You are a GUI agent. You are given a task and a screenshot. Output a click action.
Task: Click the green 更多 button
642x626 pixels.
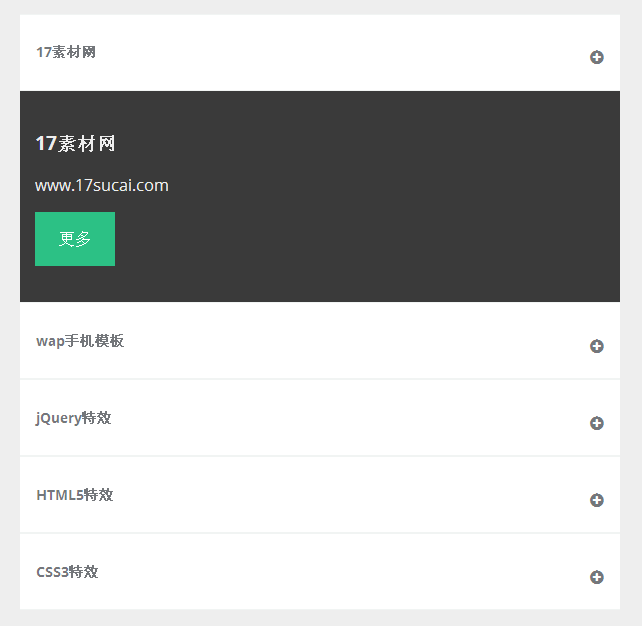[75, 239]
